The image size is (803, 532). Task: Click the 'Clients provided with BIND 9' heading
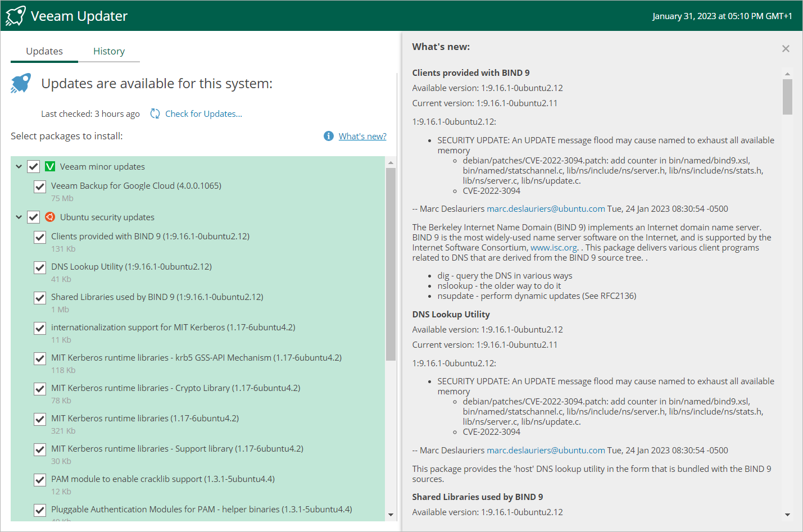pyautogui.click(x=471, y=72)
